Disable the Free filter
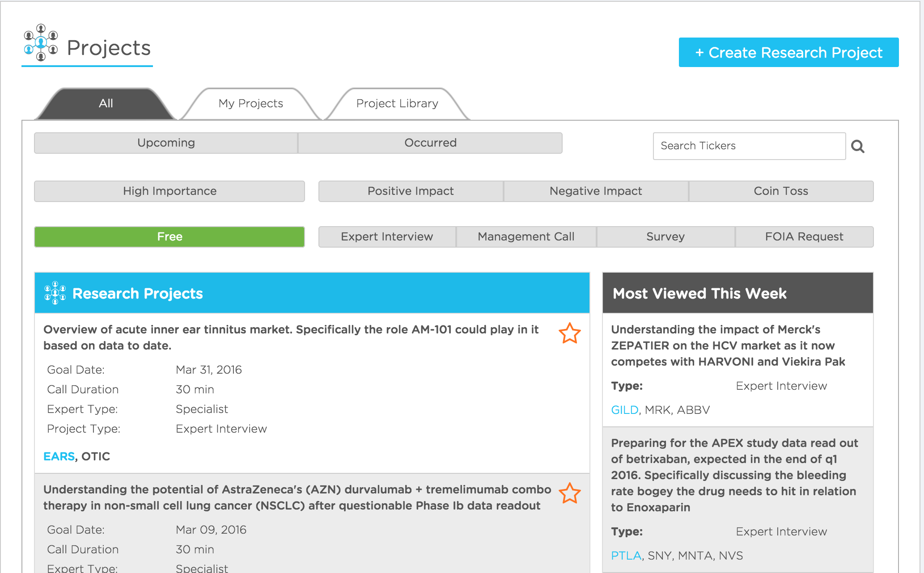Screen dimensions: 924x573 [169, 236]
